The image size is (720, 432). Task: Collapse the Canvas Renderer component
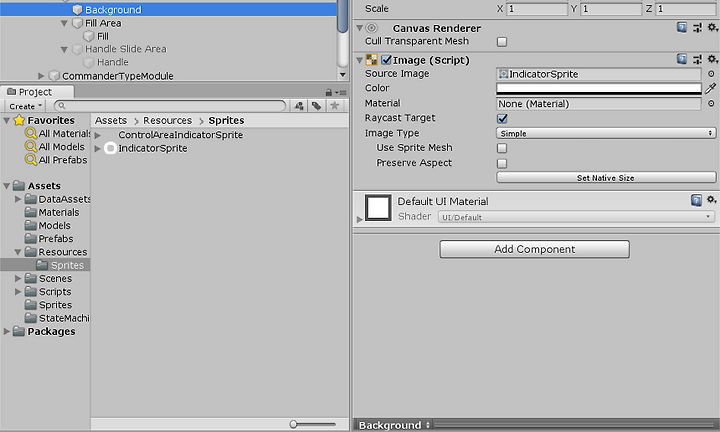click(360, 28)
